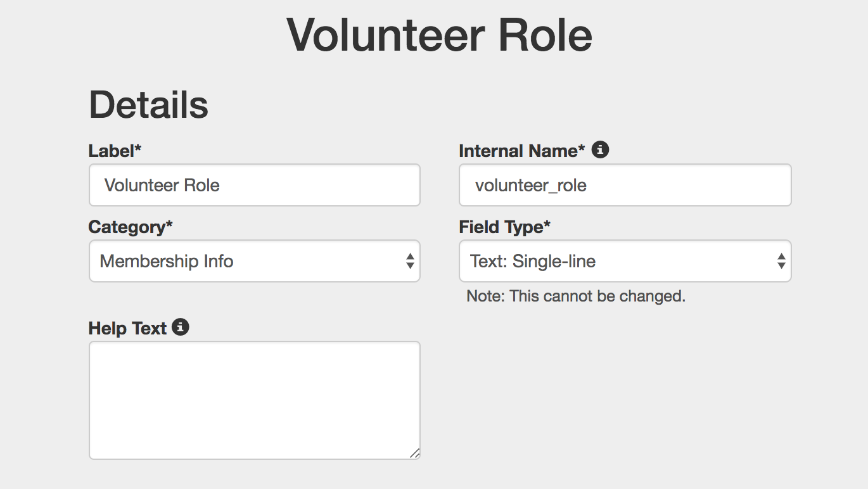Image resolution: width=868 pixels, height=489 pixels.
Task: Click the "Internal Name*" field caption
Action: coord(522,151)
